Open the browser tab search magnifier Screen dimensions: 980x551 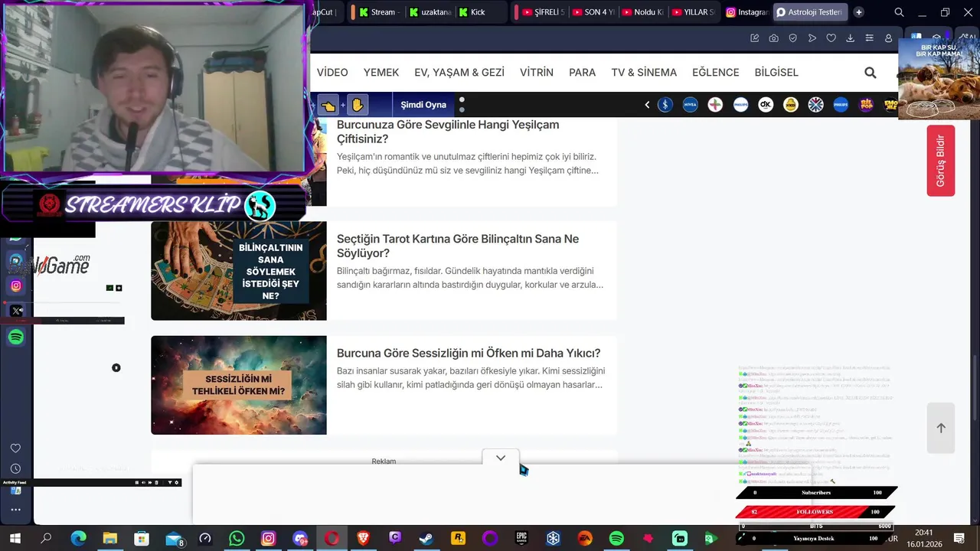coord(899,12)
